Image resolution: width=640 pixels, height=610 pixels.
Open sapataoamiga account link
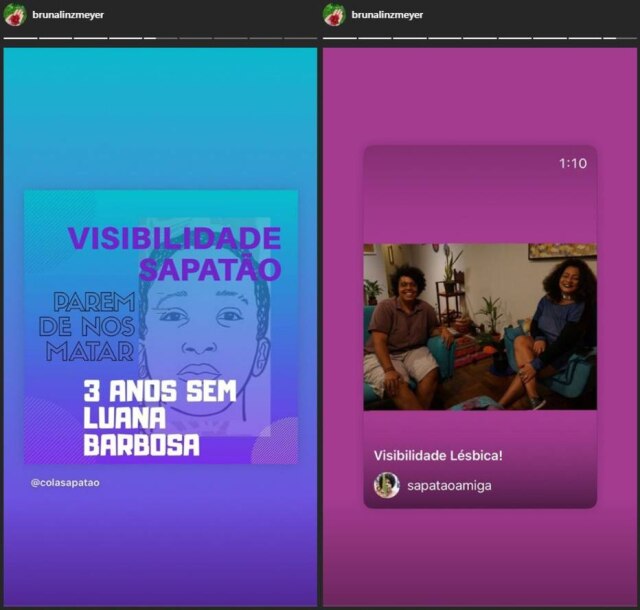pyautogui.click(x=449, y=485)
